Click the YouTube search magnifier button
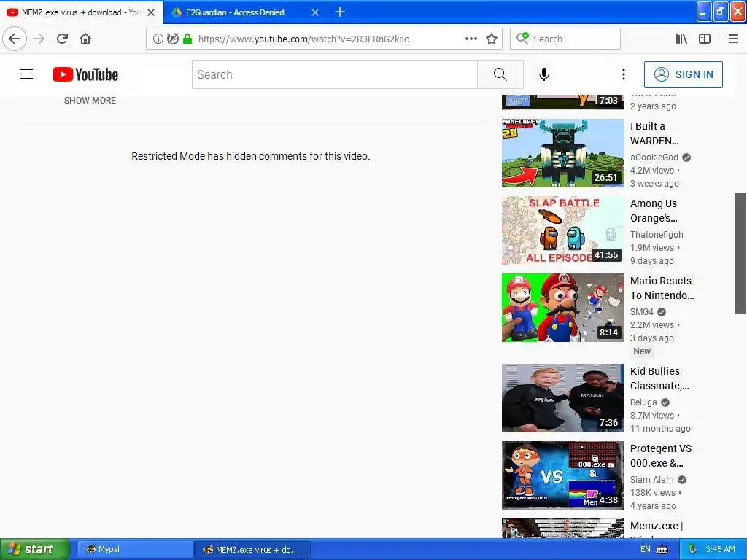Image resolution: width=747 pixels, height=560 pixels. pyautogui.click(x=500, y=74)
